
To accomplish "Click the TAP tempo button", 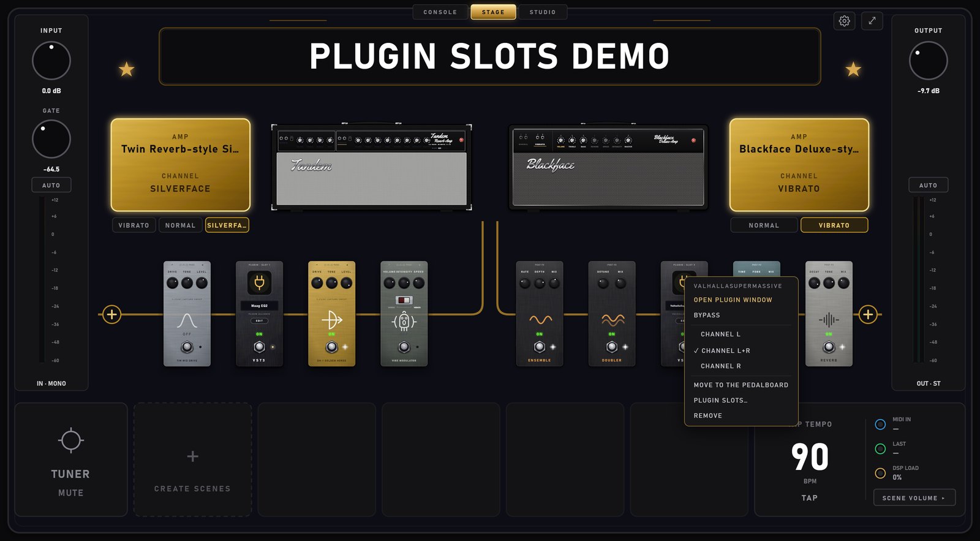I will [810, 498].
